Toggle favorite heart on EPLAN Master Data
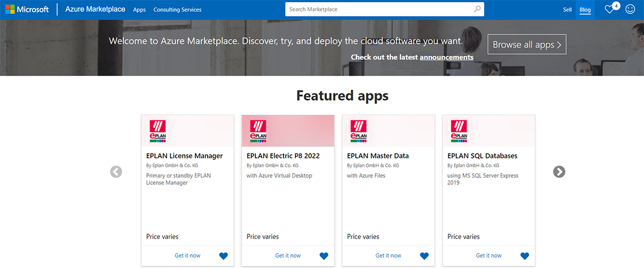 pyautogui.click(x=424, y=256)
